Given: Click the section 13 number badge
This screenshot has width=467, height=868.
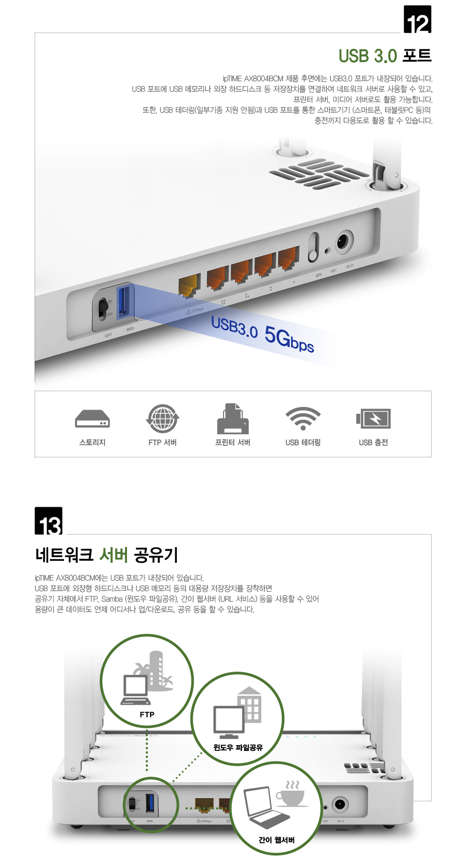Looking at the screenshot, I should click(49, 521).
